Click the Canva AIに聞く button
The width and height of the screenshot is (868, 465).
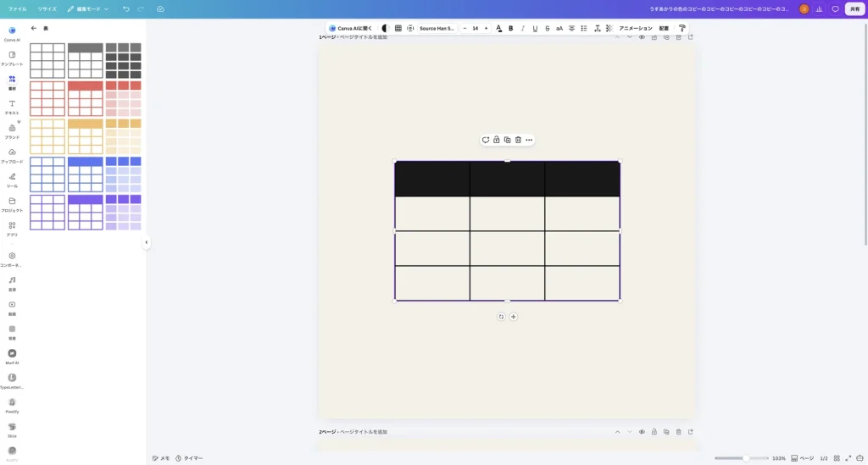(350, 28)
